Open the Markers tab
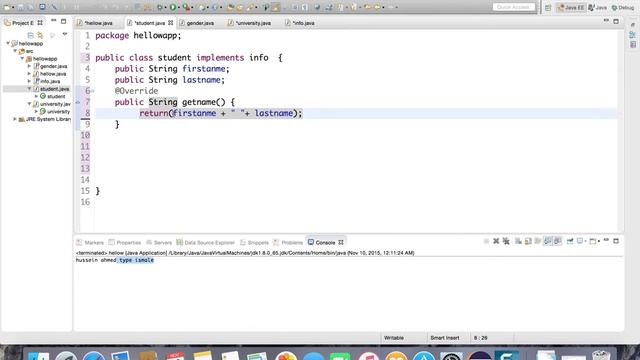The width and height of the screenshot is (640, 360). tap(90, 242)
